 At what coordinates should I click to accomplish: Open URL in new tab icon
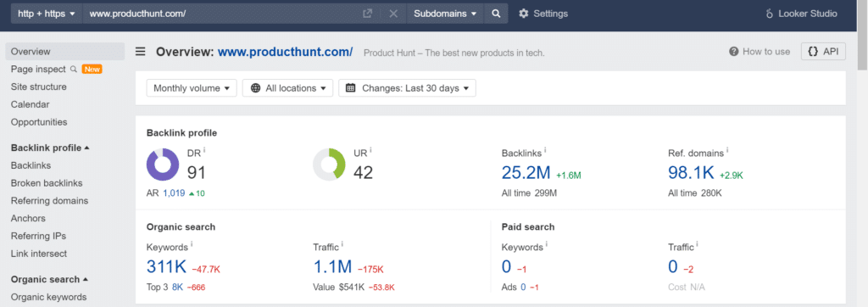tap(367, 14)
